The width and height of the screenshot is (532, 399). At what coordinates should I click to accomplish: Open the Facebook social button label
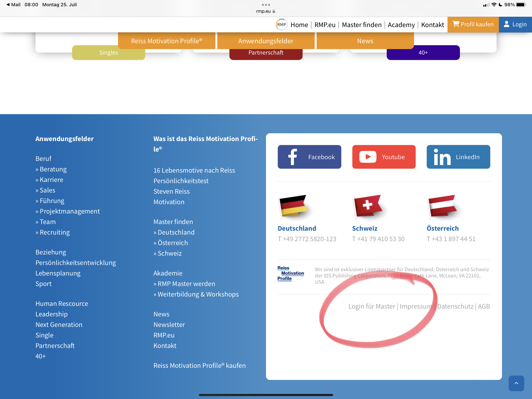(x=321, y=157)
